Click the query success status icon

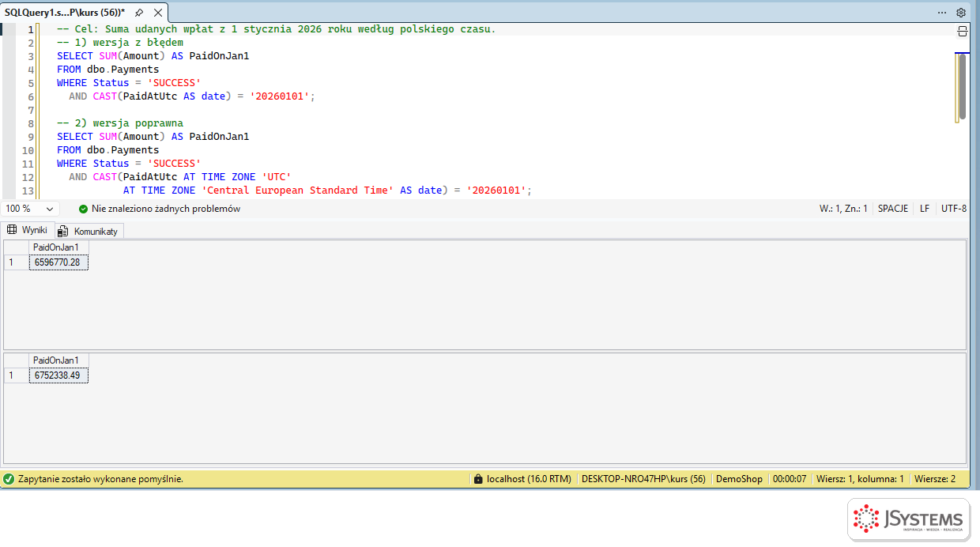coord(9,479)
